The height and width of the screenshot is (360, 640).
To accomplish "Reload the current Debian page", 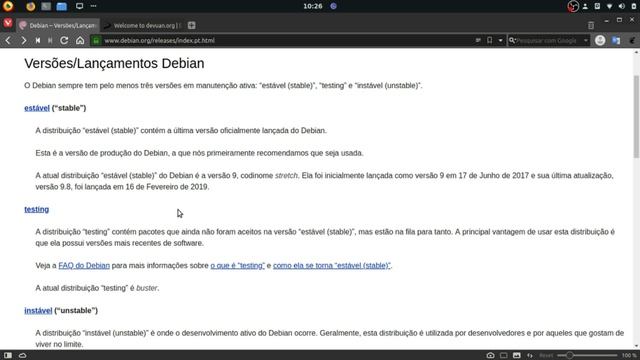I will (64, 40).
